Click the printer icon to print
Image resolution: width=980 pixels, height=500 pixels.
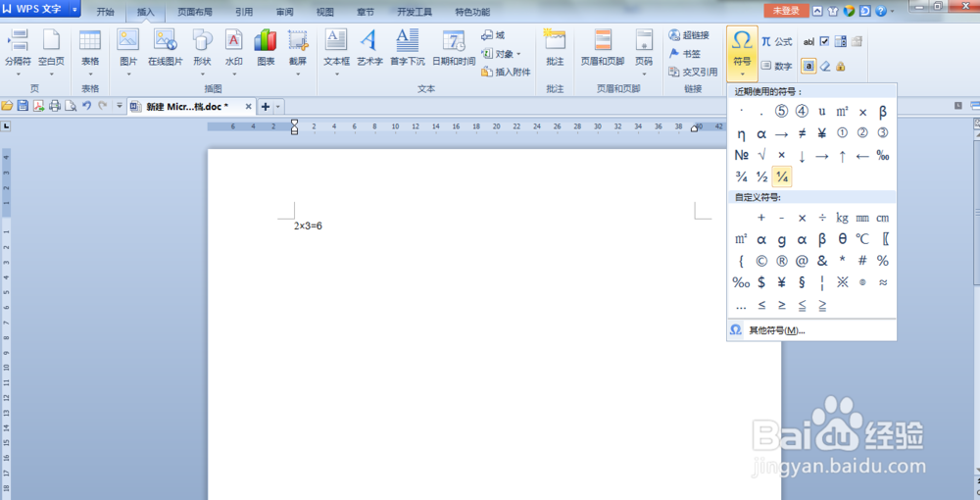click(54, 106)
